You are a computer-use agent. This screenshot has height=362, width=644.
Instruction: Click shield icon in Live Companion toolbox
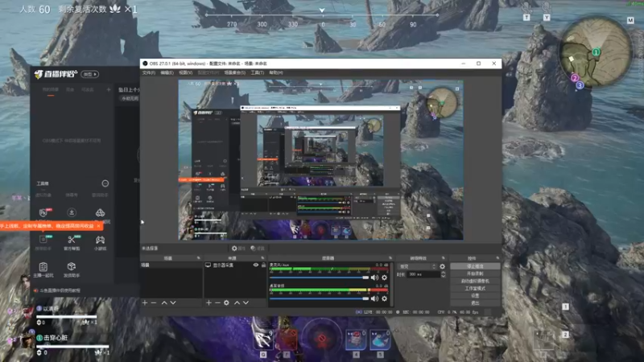click(43, 212)
